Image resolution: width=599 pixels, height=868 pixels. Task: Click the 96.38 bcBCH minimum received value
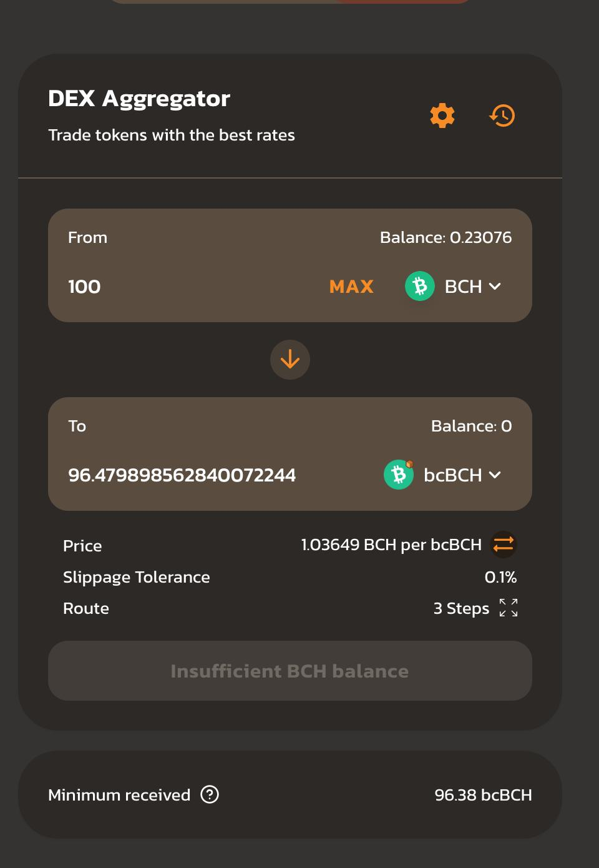point(483,795)
